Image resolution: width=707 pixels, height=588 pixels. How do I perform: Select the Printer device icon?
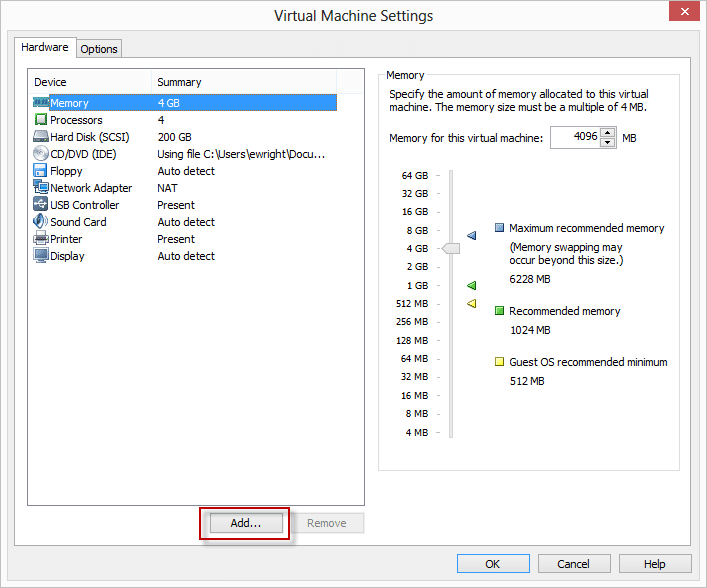coord(41,239)
